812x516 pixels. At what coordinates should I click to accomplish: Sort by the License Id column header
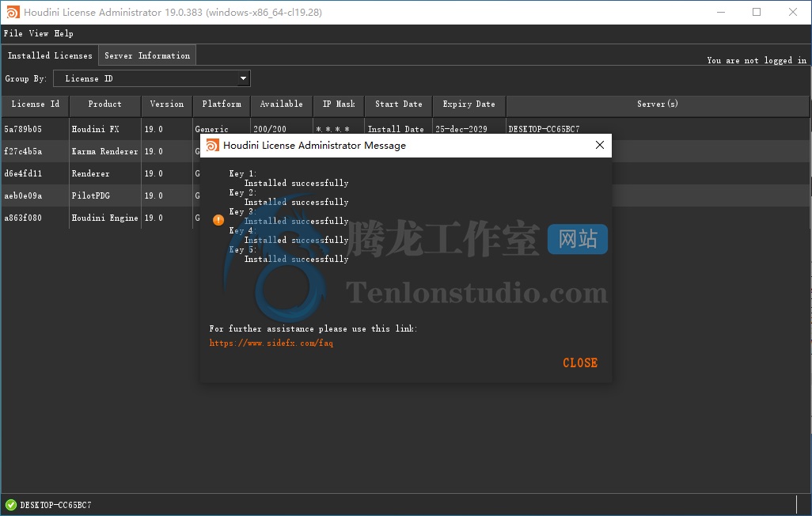(35, 104)
